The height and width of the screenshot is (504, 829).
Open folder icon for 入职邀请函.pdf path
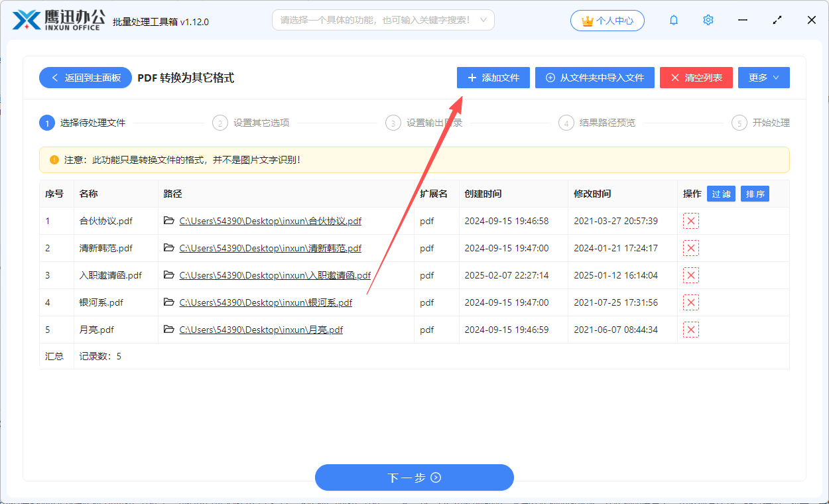pos(169,275)
